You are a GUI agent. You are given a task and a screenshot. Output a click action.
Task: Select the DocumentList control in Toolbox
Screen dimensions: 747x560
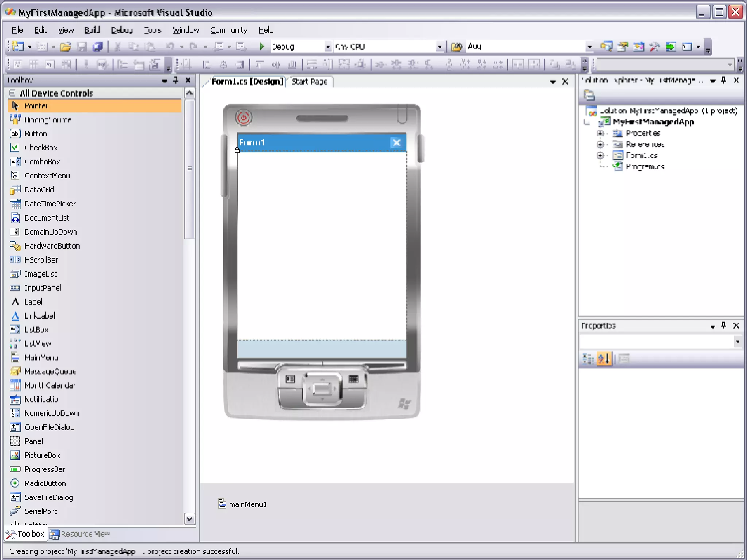94,218
